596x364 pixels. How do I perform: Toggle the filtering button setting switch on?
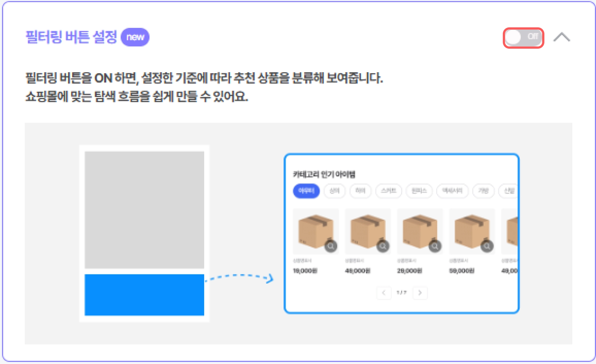(x=523, y=38)
